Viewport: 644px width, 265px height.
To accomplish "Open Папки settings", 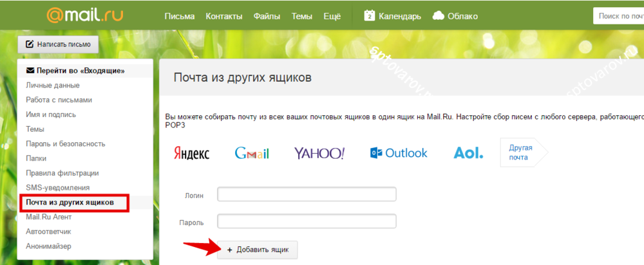I will click(x=35, y=158).
